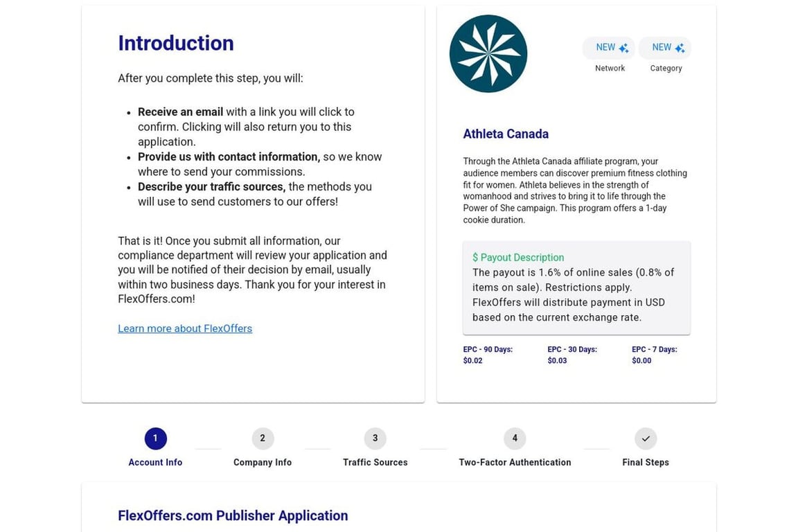This screenshot has width=798, height=532.
Task: Select the Final Steps checkmark circle
Action: point(646,438)
